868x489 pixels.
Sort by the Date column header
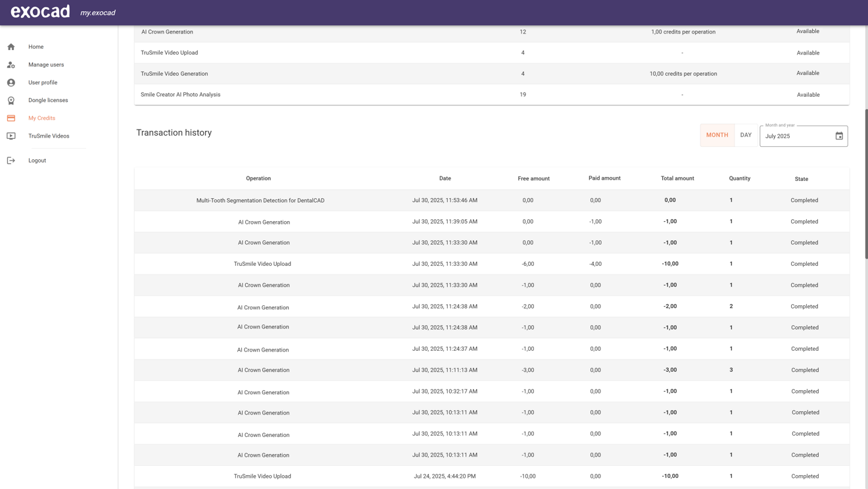[445, 178]
